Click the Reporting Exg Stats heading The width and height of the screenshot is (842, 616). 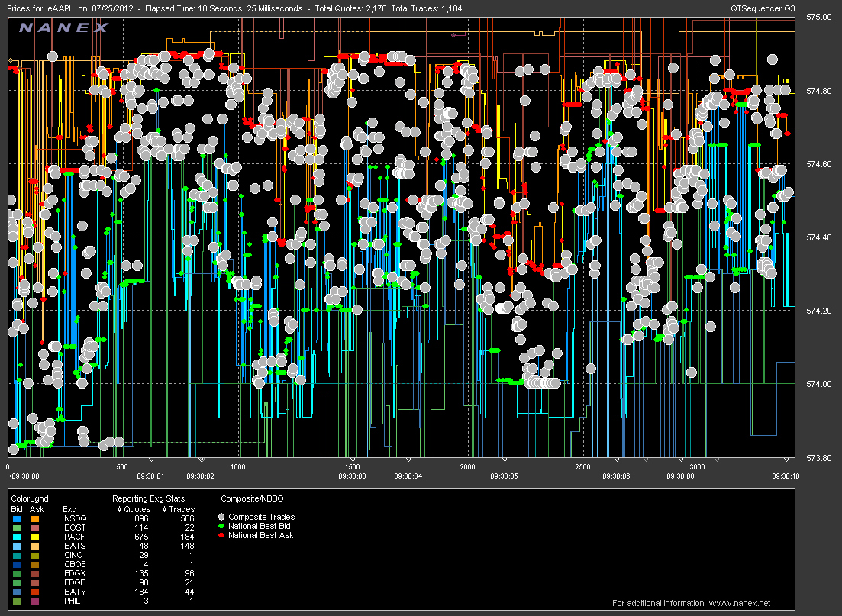coord(148,498)
